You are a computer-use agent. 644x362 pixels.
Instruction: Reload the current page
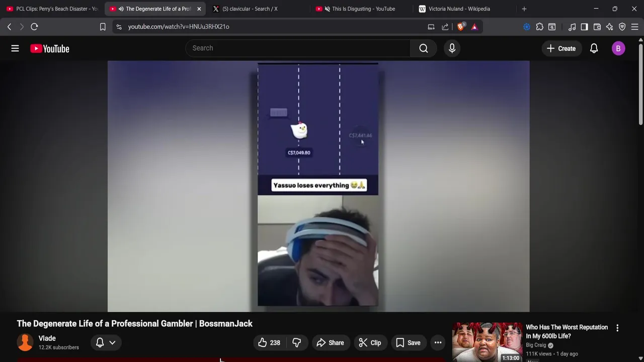(x=34, y=27)
